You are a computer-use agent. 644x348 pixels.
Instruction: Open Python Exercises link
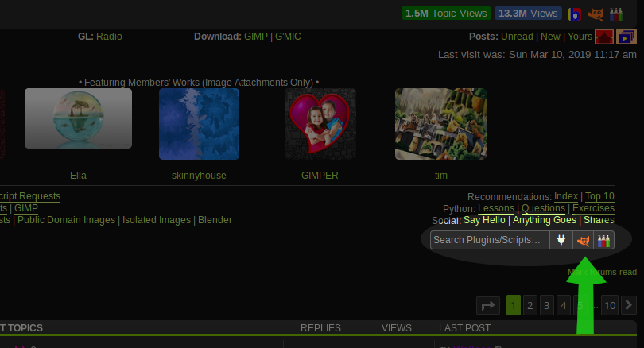click(x=593, y=208)
